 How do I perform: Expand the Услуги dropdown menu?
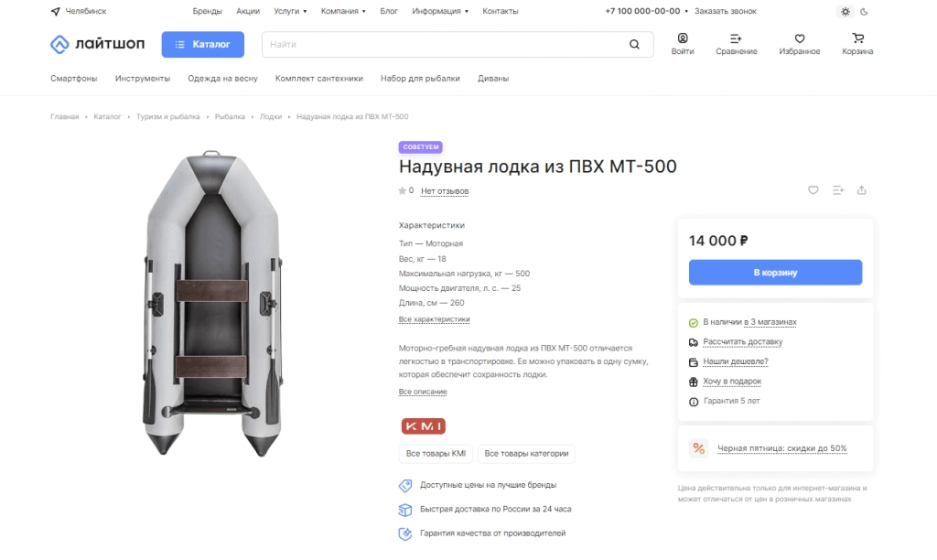[x=290, y=11]
